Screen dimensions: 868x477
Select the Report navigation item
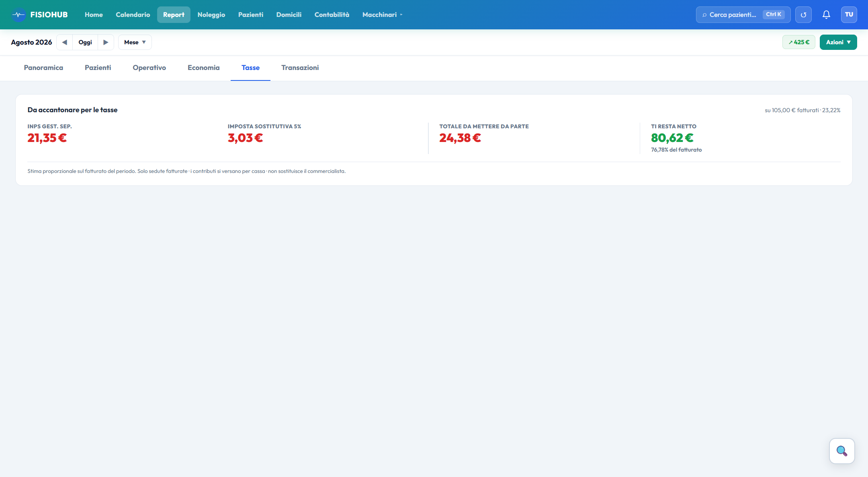pos(174,15)
